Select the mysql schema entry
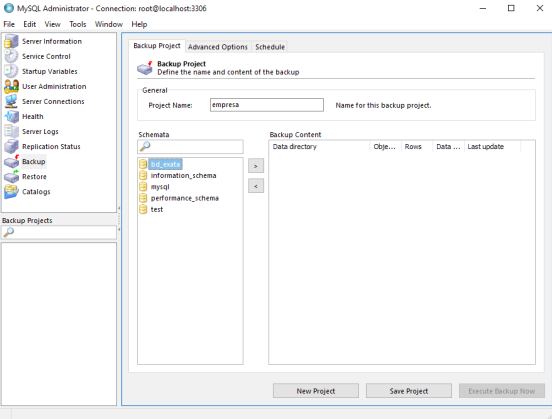552x419 pixels. tap(160, 187)
